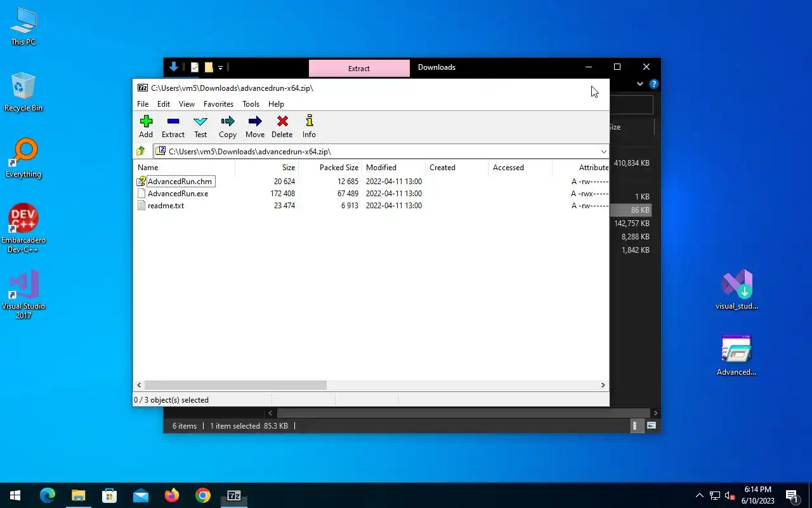Click the Delete toolbar icon
812x508 pixels.
(282, 121)
